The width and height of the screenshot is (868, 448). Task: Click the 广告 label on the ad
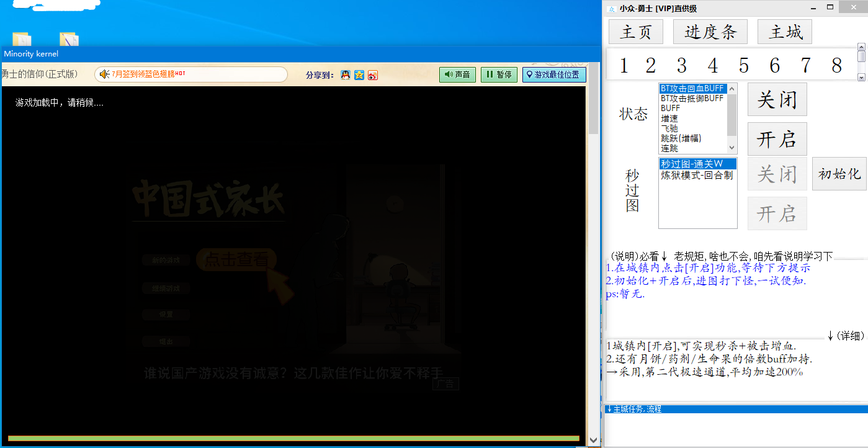pyautogui.click(x=445, y=384)
